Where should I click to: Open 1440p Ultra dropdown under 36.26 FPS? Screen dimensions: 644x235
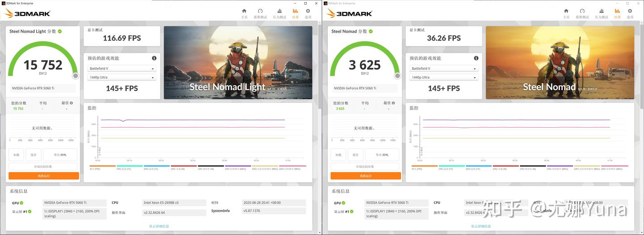[x=444, y=77]
